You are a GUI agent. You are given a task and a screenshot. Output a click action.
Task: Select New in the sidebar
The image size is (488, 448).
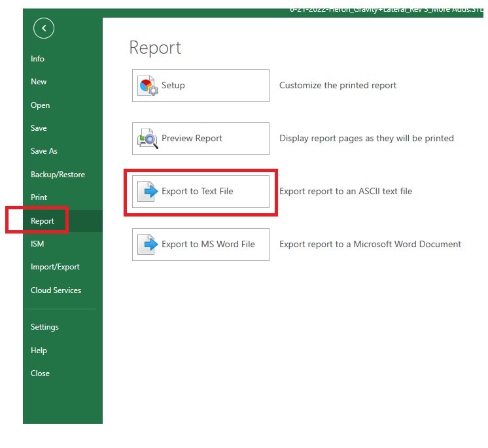click(x=39, y=82)
